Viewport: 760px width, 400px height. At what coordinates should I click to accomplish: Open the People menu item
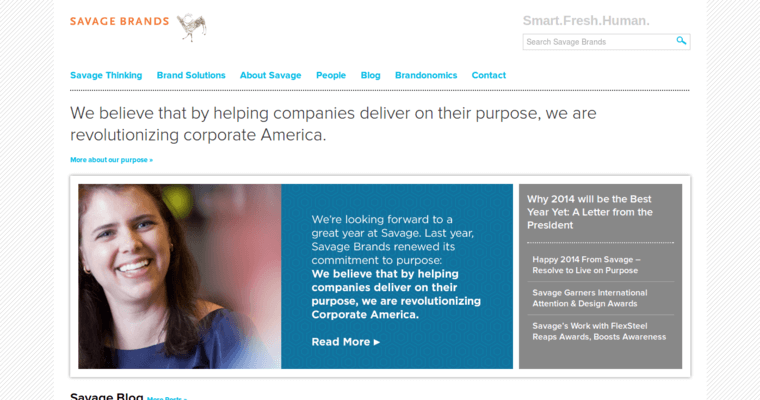(x=331, y=75)
